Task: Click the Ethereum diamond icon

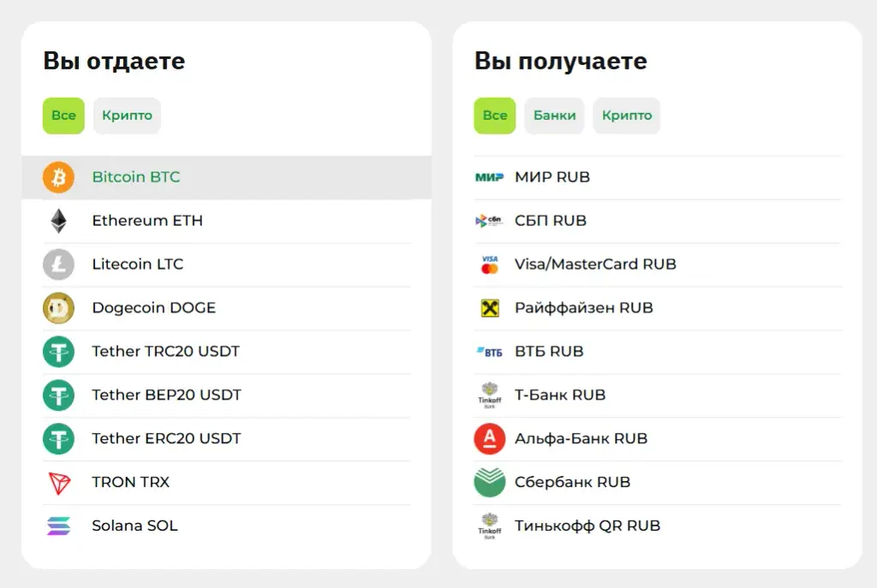Action: click(x=59, y=221)
